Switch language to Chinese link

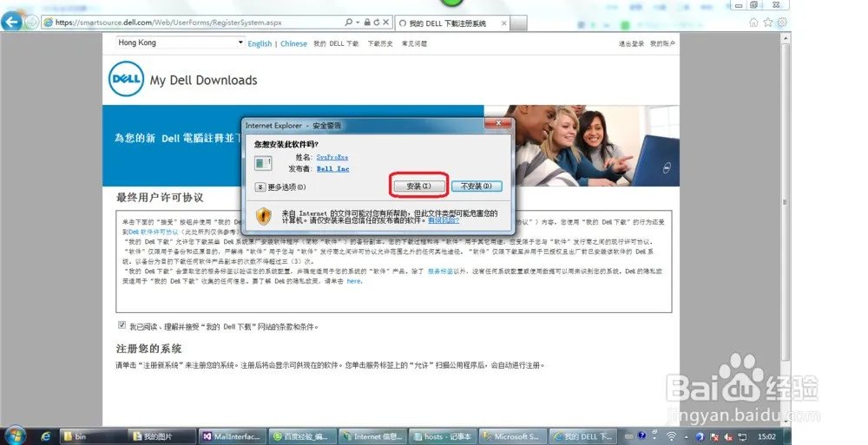click(293, 43)
